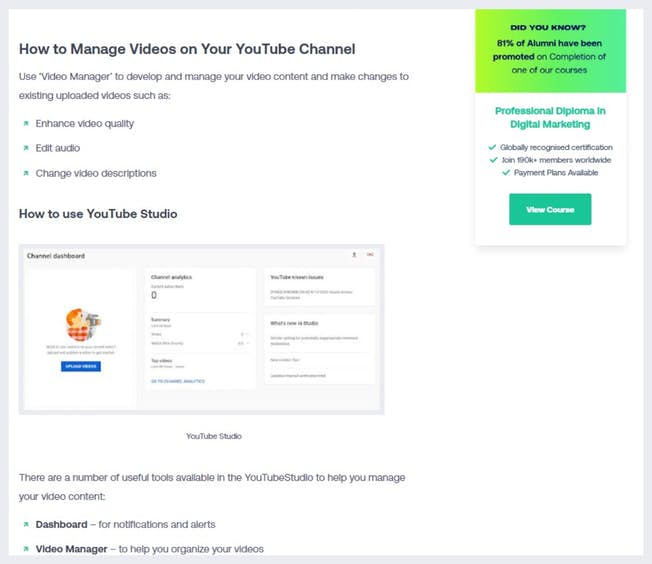Click checkmark beside Payment Plans Available
The image size is (652, 564).
506,173
